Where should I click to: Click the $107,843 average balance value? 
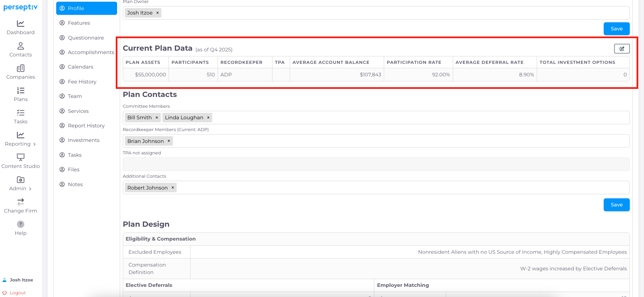(x=371, y=75)
